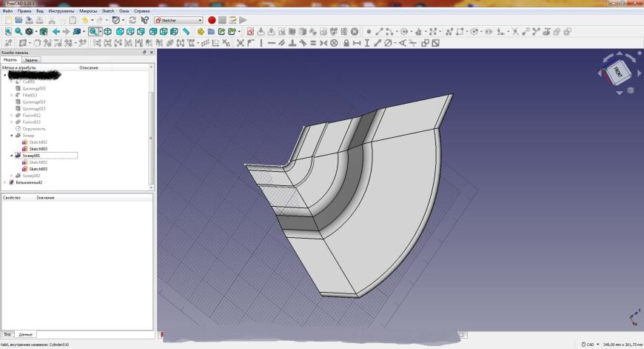This screenshot has height=349, width=644.
Task: Click the measure distance ruler icon
Action: [186, 32]
